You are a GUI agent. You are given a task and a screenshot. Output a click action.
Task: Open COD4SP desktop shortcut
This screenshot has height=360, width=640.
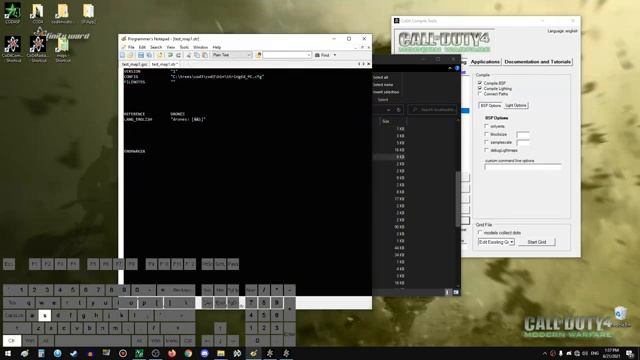pos(13,14)
